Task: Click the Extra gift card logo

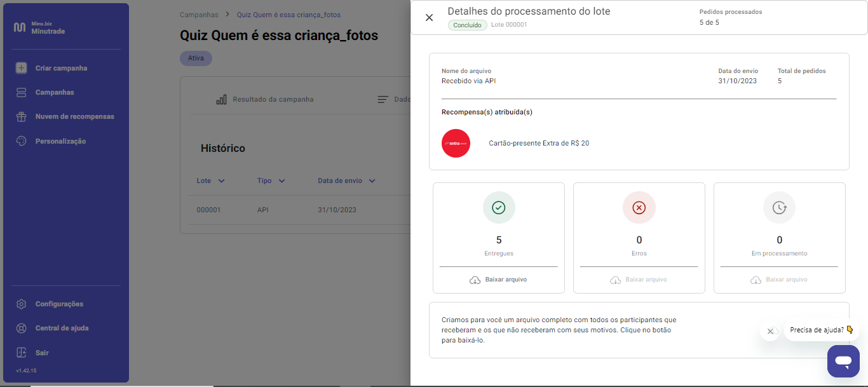Action: [456, 144]
